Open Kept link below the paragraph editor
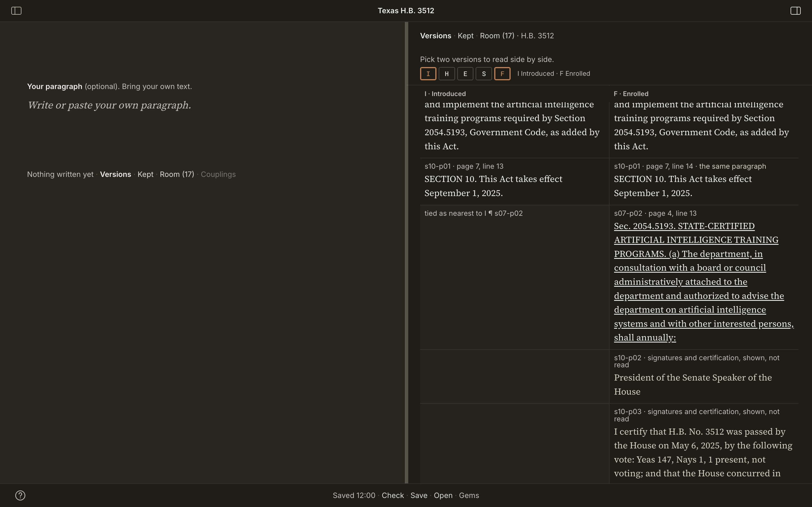This screenshot has width=812, height=507. (145, 174)
